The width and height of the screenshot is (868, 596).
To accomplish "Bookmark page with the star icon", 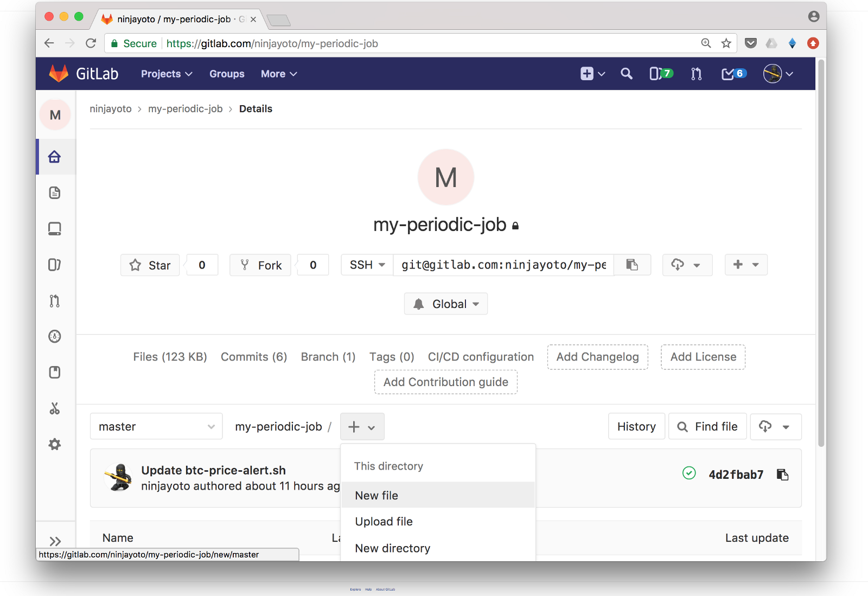I will [726, 43].
